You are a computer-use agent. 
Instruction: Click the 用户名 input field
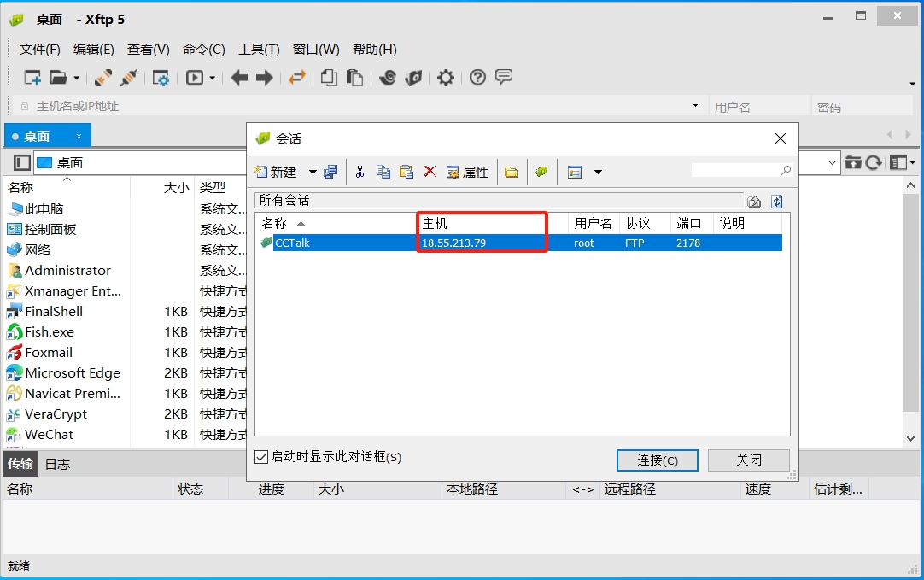click(x=759, y=107)
